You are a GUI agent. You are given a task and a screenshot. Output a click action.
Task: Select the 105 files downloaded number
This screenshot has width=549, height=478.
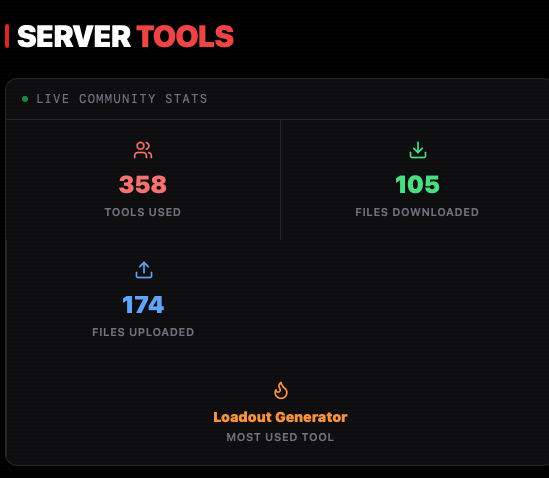(417, 184)
